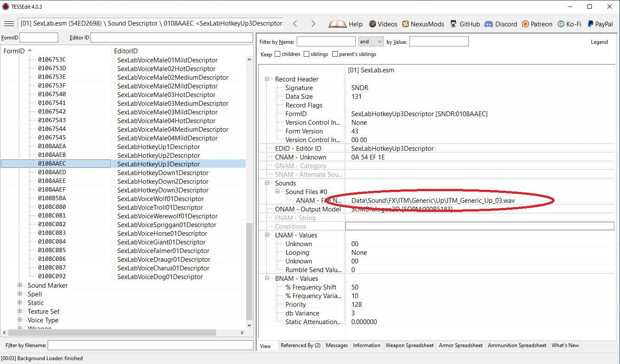Expand the Static tree node

19,302
